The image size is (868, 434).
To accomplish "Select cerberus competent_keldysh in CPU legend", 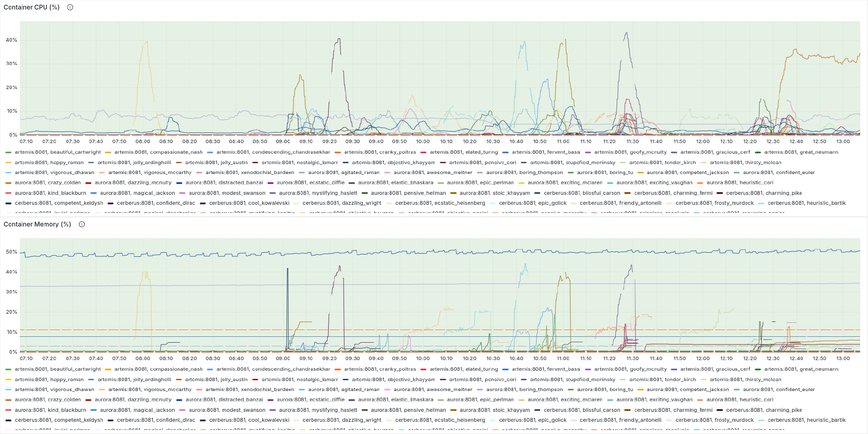I will pos(59,203).
